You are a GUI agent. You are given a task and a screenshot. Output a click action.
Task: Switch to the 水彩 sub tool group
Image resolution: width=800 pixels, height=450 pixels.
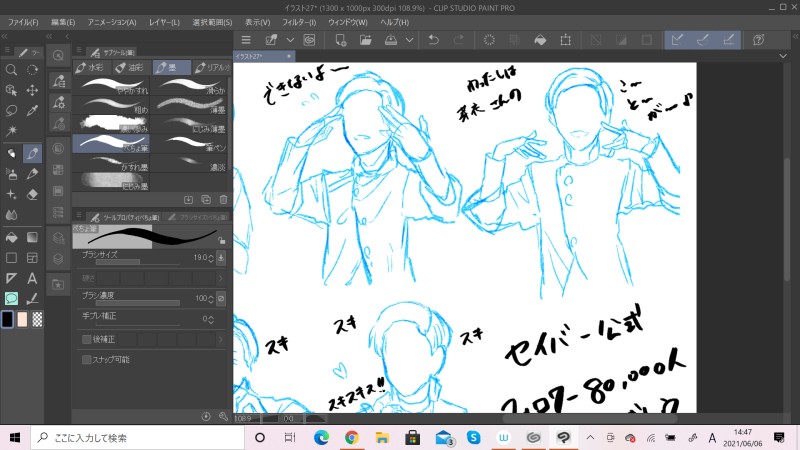[x=90, y=67]
